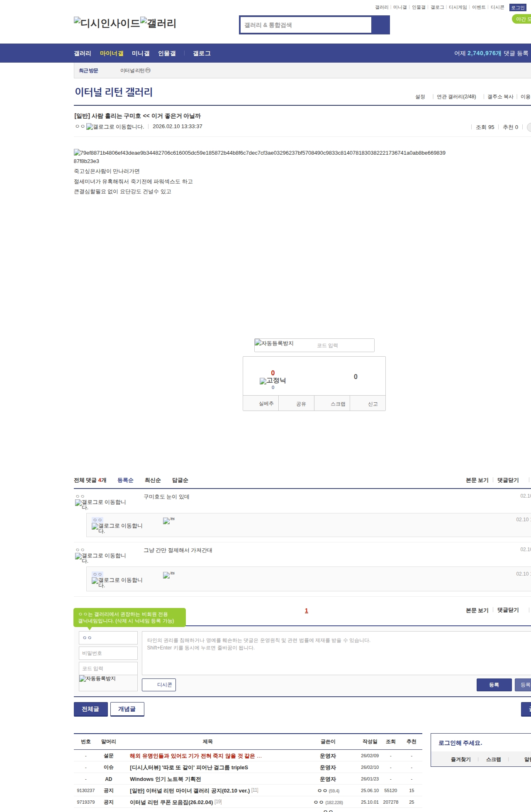Viewport: 531px width, 812px height.
Task: Click the 실베추 button in recommend box
Action: pos(266,404)
